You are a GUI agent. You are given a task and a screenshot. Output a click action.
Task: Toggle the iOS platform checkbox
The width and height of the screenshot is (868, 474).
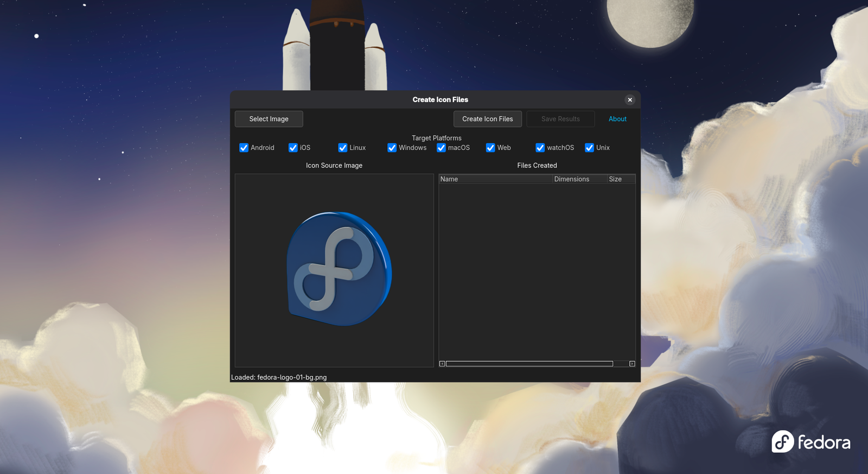(293, 148)
